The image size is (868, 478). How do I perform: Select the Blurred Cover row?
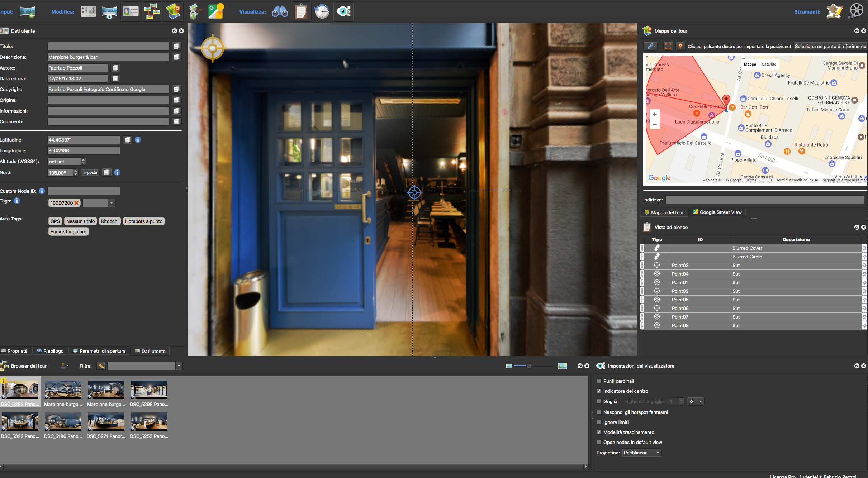753,248
